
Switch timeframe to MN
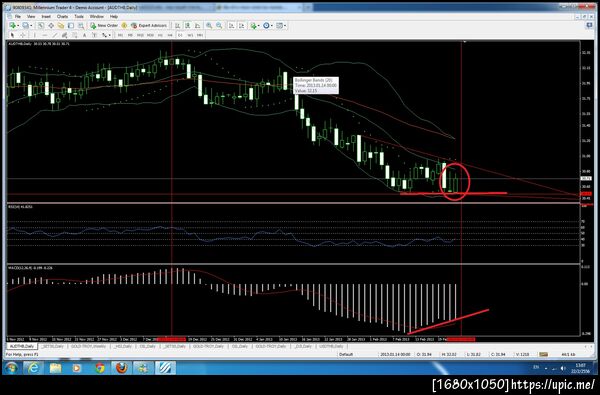pyautogui.click(x=200, y=35)
